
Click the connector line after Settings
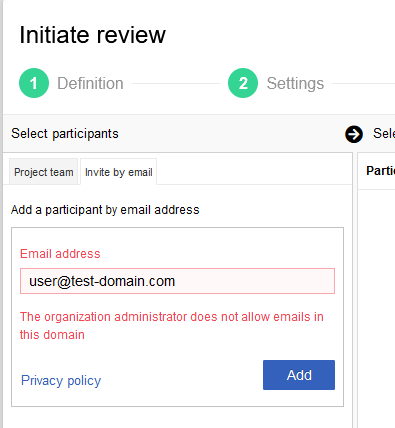[364, 83]
